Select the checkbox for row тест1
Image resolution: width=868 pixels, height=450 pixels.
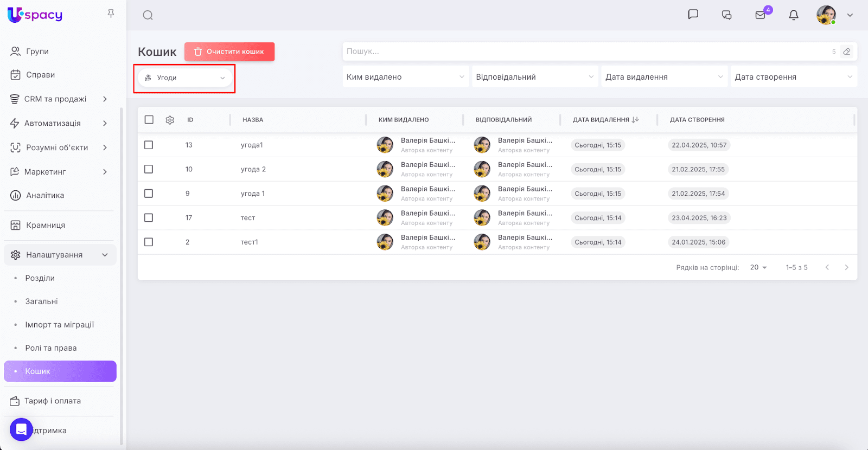click(149, 242)
